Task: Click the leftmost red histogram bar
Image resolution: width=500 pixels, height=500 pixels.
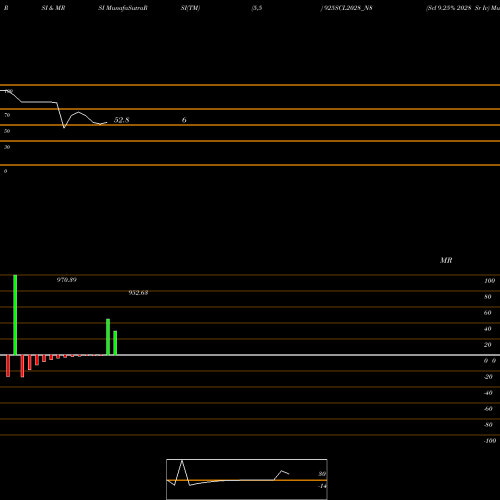Action: coord(8,366)
